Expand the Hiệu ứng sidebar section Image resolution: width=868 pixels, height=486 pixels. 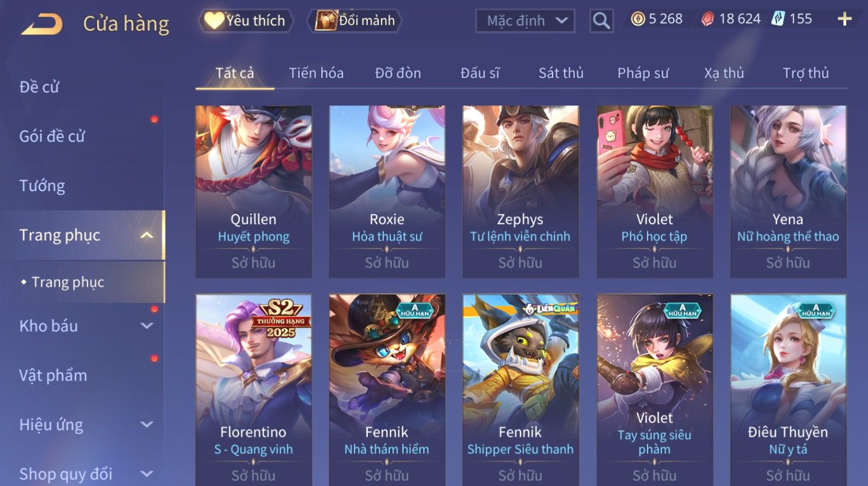click(147, 425)
